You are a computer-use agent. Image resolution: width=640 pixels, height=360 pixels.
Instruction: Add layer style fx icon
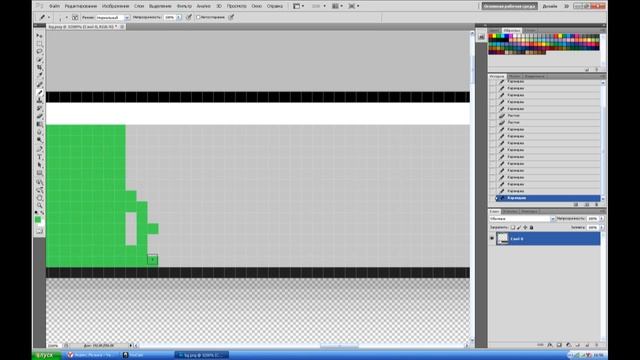click(x=549, y=345)
